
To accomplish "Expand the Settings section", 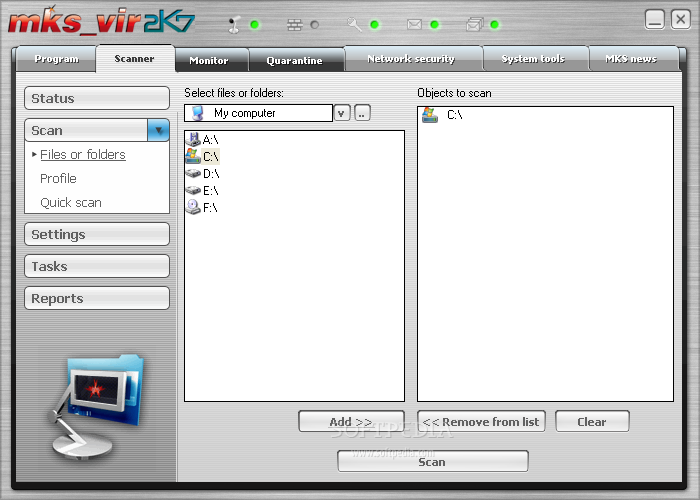I will tap(97, 234).
